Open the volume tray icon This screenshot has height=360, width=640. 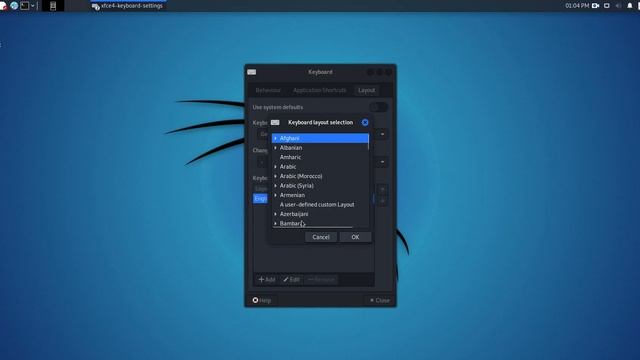618,6
